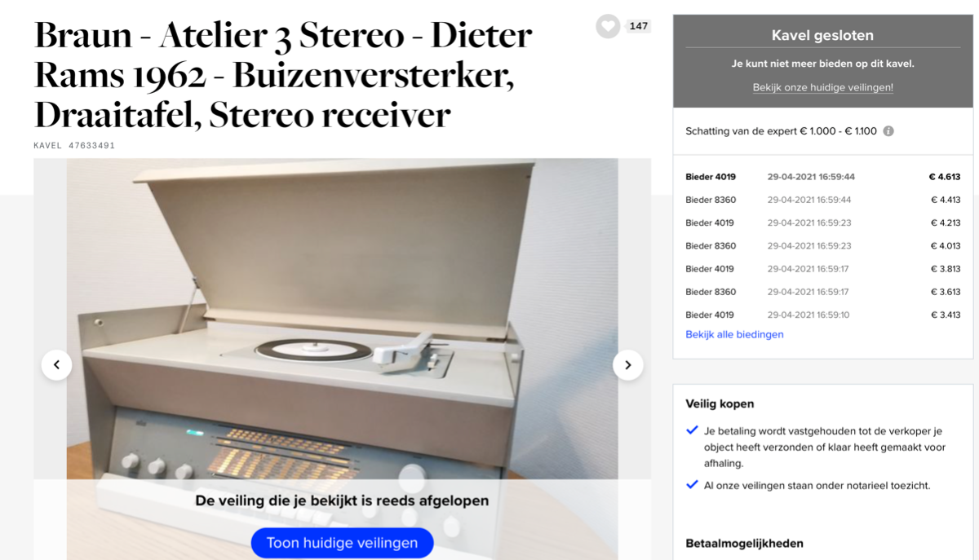The image size is (979, 560).
Task: Click the favorites count 147 badge
Action: click(639, 26)
